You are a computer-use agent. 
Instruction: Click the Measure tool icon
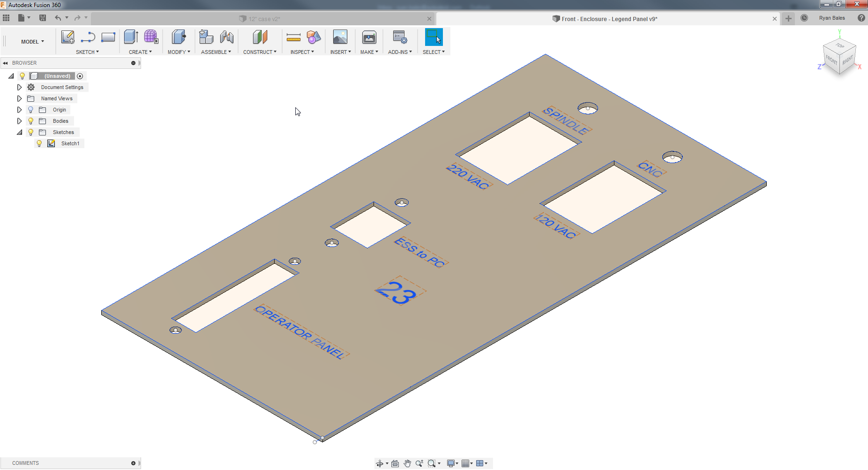[293, 37]
